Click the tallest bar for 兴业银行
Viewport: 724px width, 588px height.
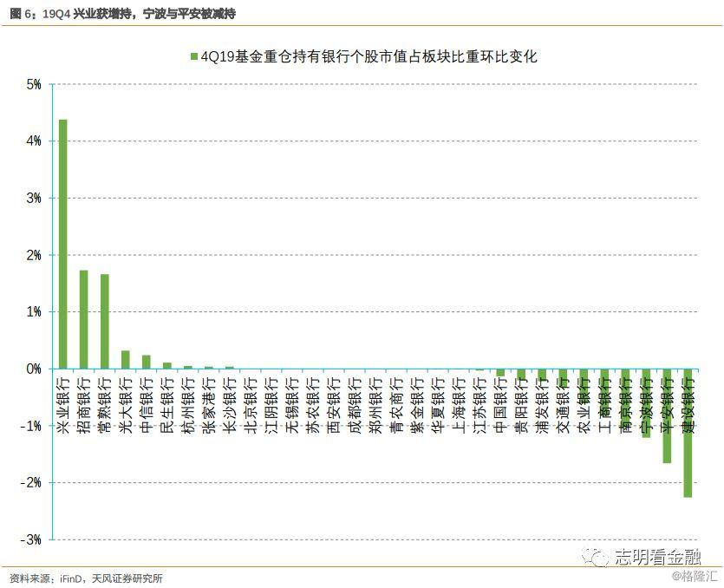click(x=62, y=244)
